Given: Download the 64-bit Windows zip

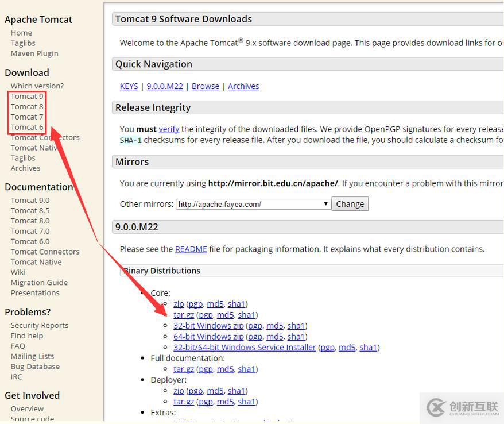Looking at the screenshot, I should click(x=208, y=337).
